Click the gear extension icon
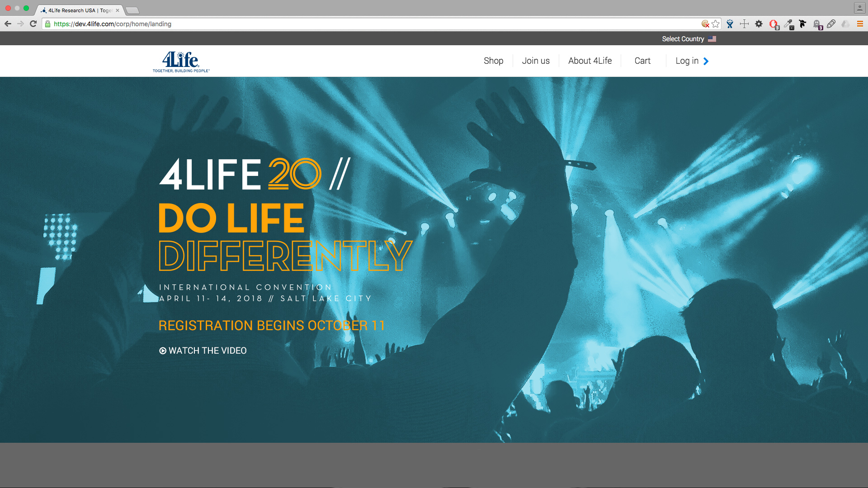This screenshot has width=868, height=488. point(759,24)
